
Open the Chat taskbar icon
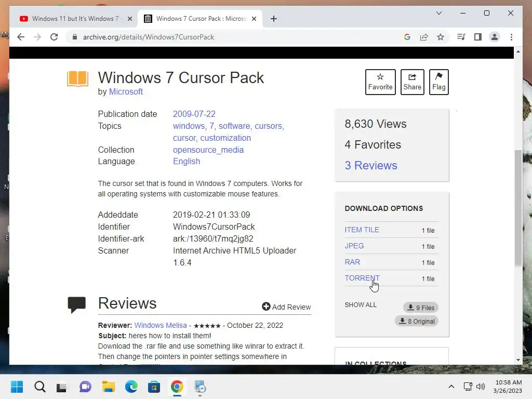pyautogui.click(x=85, y=387)
